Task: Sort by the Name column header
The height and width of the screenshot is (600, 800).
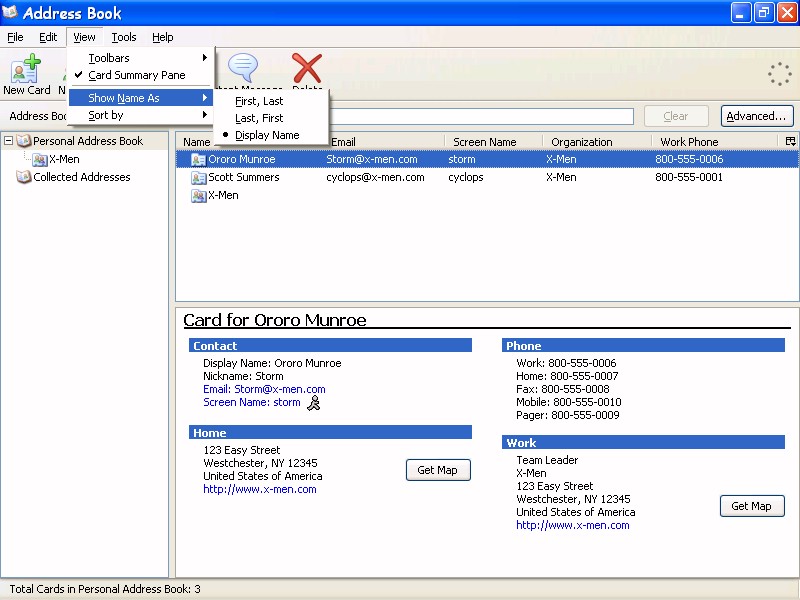Action: tap(196, 142)
